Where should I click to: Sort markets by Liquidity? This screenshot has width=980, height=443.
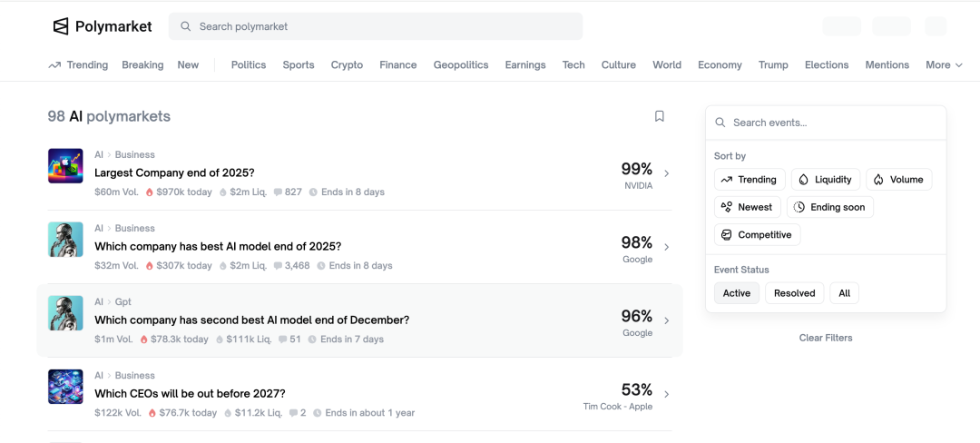coord(825,180)
